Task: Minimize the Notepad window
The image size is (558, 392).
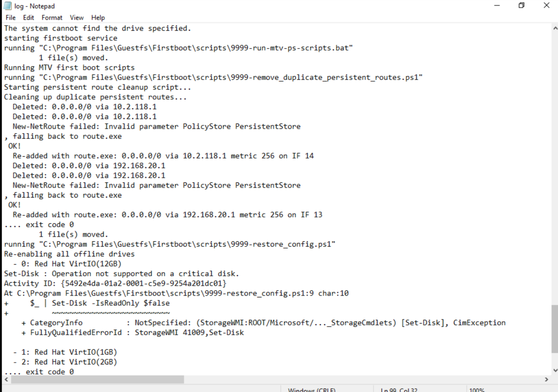Action: pos(497,6)
